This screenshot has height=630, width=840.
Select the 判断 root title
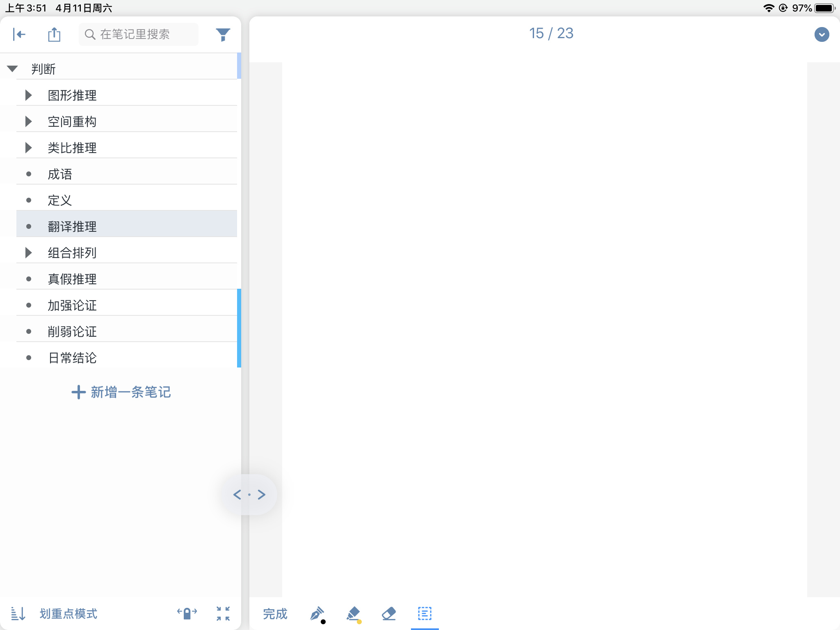[x=43, y=69]
